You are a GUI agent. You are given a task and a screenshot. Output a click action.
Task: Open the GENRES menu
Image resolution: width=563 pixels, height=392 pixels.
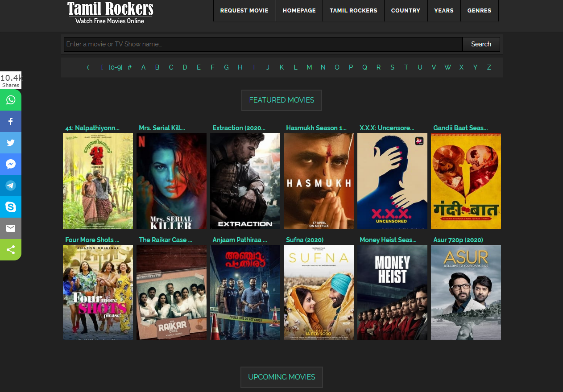click(x=480, y=10)
